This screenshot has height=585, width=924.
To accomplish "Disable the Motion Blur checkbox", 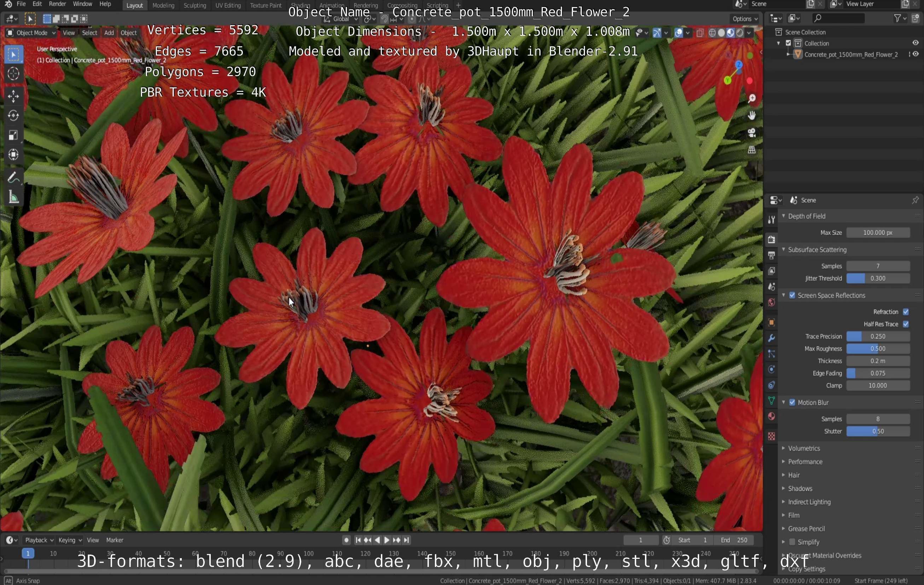I will (792, 402).
